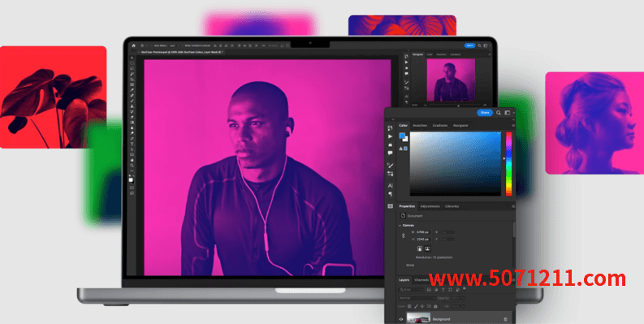Open the Paragraph panel icon
This screenshot has height=324, width=644.
point(390,194)
